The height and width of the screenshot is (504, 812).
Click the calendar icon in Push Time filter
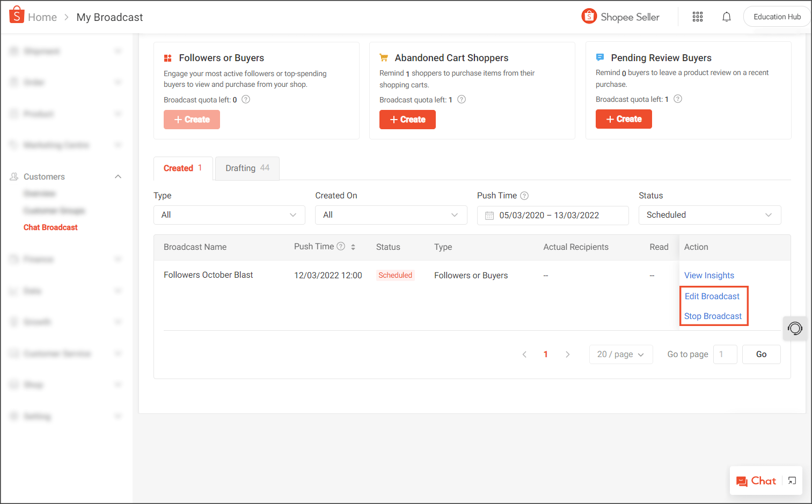(491, 215)
